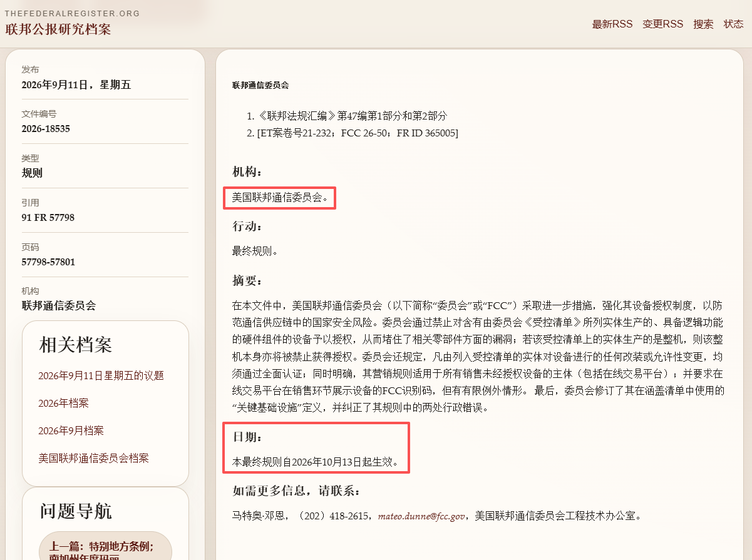Screen dimensions: 752x560
Task: Select the 文件编号 field label
Action: (39, 114)
